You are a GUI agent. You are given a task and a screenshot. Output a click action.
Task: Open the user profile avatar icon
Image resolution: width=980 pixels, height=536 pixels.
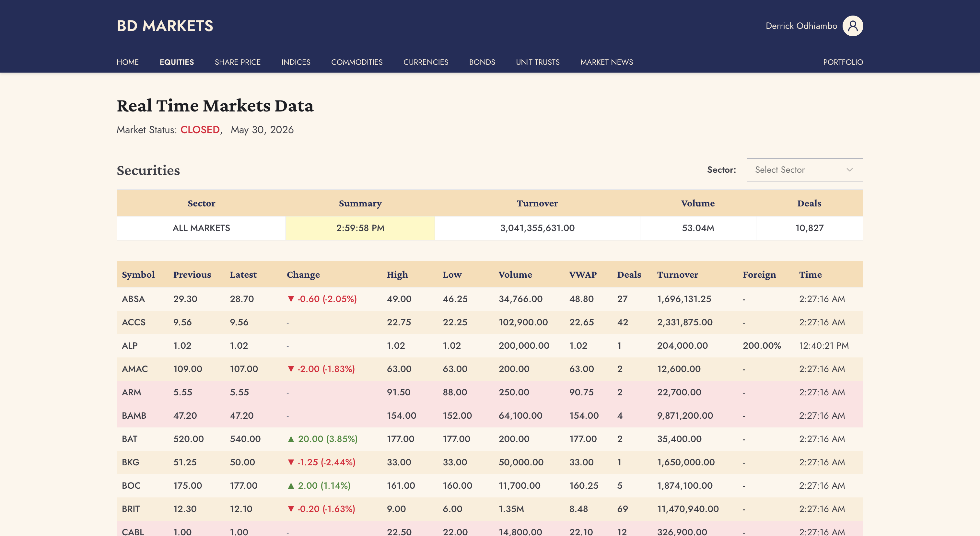tap(853, 26)
